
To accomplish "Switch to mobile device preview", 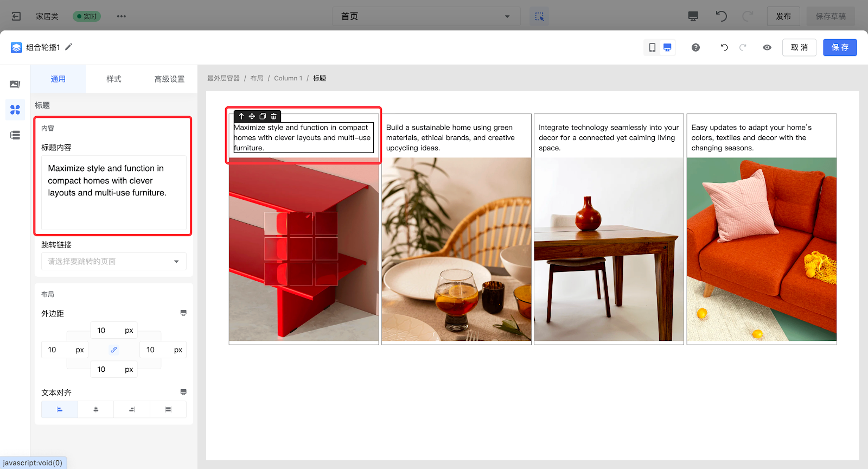I will tap(652, 48).
